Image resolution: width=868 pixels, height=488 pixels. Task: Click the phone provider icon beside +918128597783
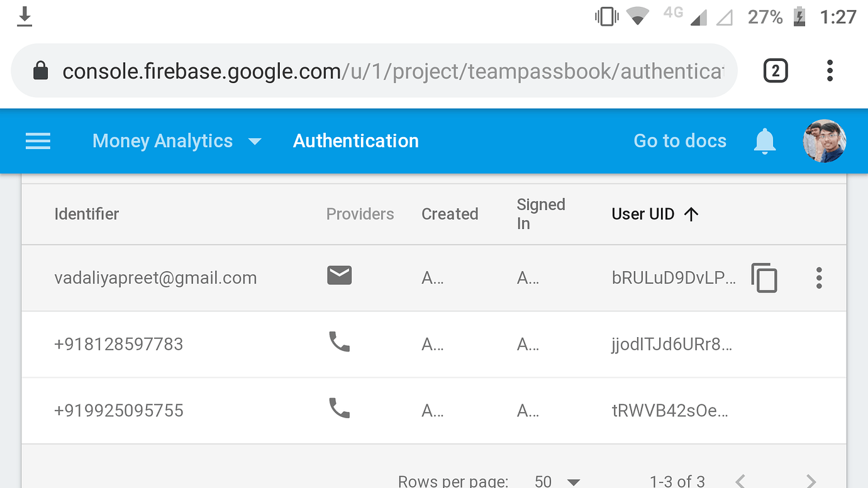click(x=339, y=341)
